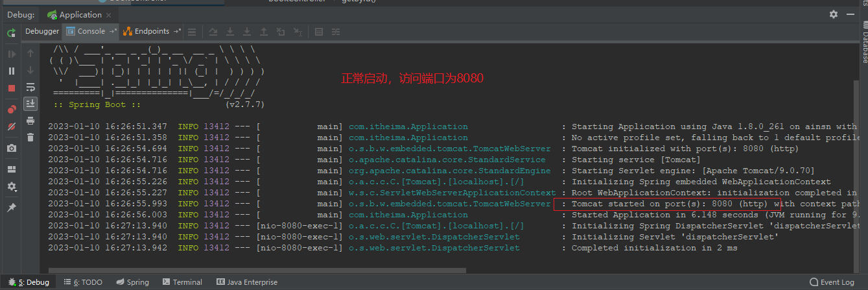Click the Step Into icon
This screenshot has height=290, width=868.
pyautogui.click(x=230, y=31)
